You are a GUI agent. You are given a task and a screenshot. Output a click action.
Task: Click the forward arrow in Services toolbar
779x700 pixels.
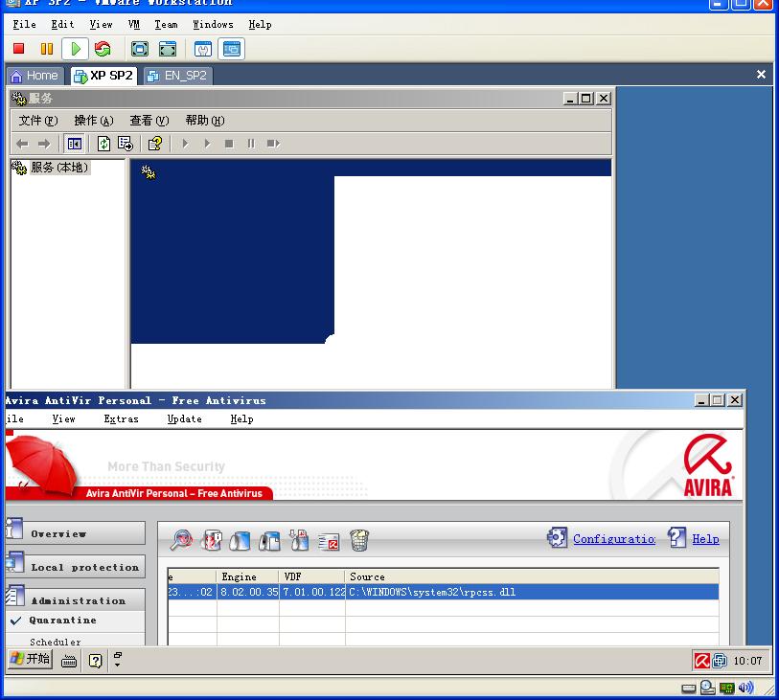[44, 144]
